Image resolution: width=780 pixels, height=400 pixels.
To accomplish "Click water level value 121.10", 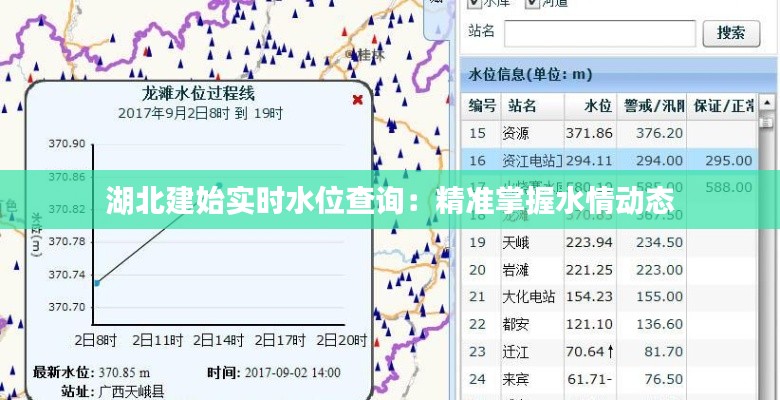I will point(589,324).
